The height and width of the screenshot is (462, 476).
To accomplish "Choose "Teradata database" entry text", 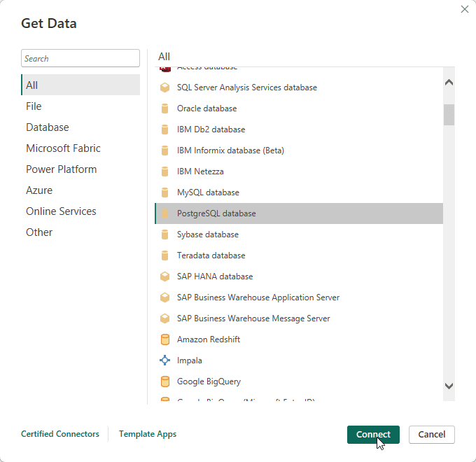I will [x=211, y=255].
